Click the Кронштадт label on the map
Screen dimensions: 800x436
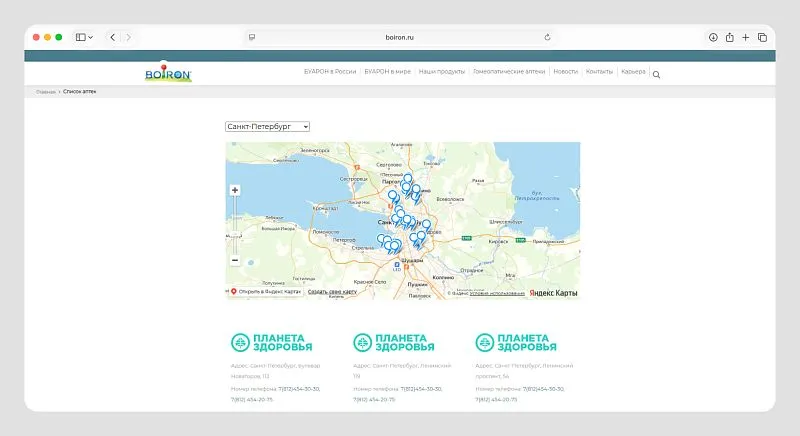(325, 208)
